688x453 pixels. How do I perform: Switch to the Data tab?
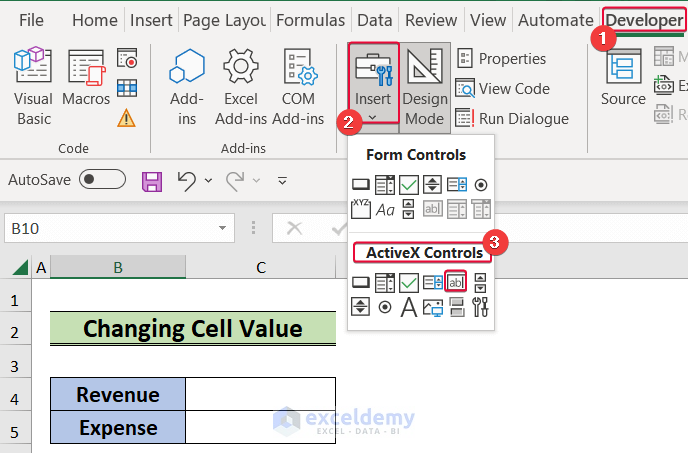375,20
